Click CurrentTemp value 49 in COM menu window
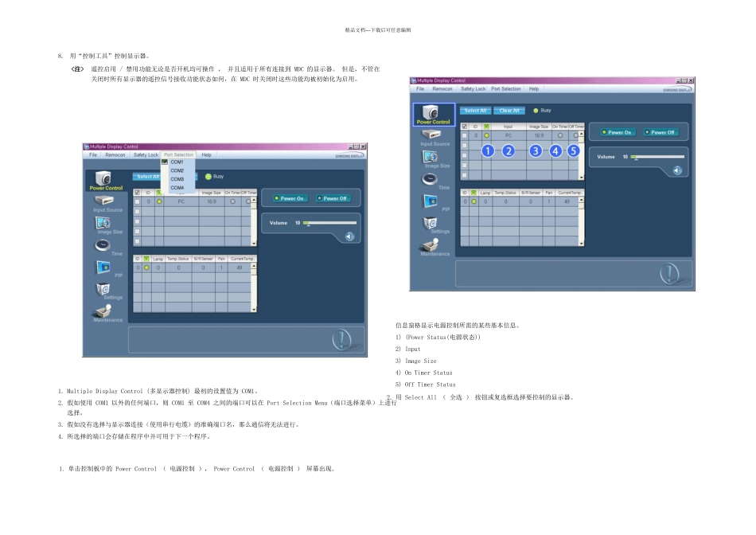 tap(240, 267)
